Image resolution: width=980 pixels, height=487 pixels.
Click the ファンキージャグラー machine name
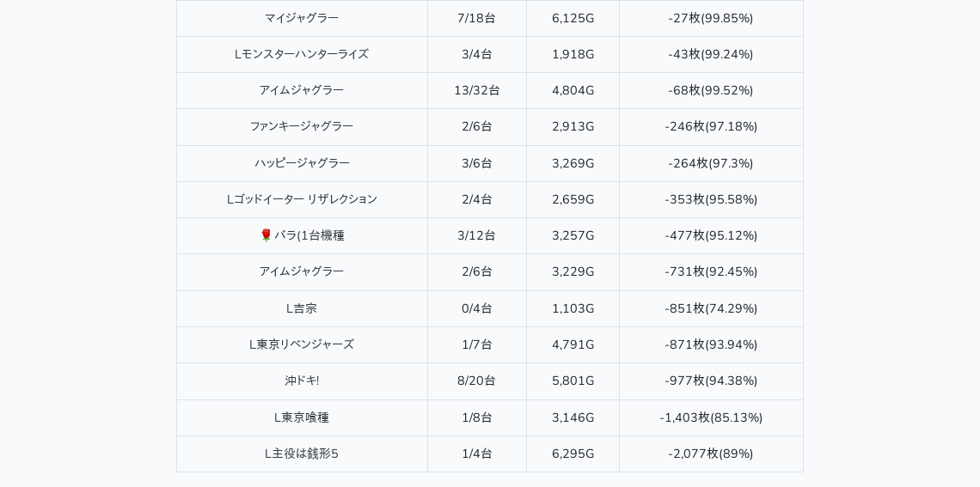[302, 126]
